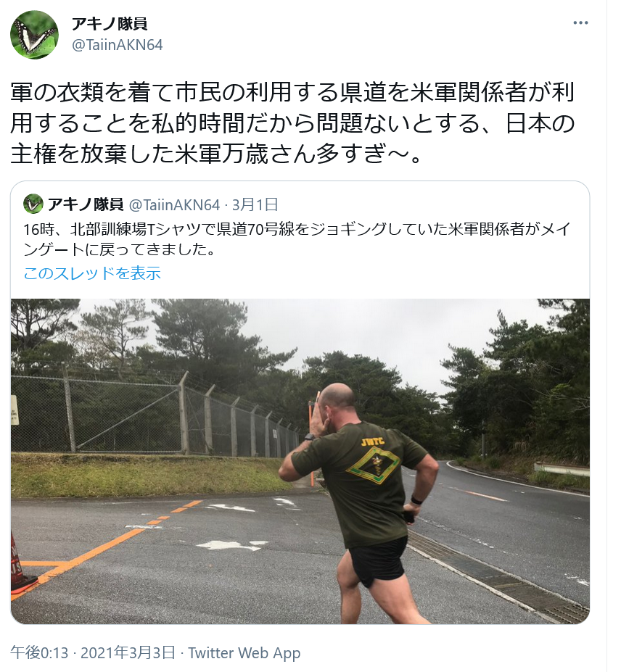Click the Twitter Web App source label
The height and width of the screenshot is (672, 621).
244,652
